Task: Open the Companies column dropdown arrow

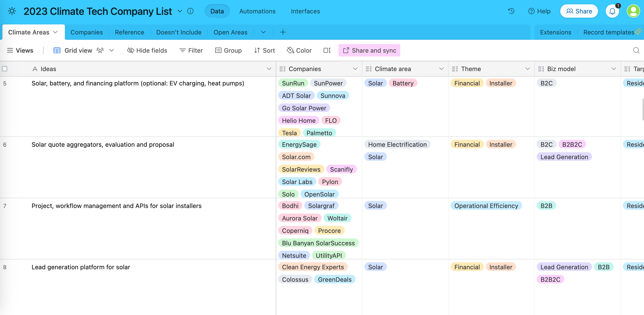Action: point(355,69)
